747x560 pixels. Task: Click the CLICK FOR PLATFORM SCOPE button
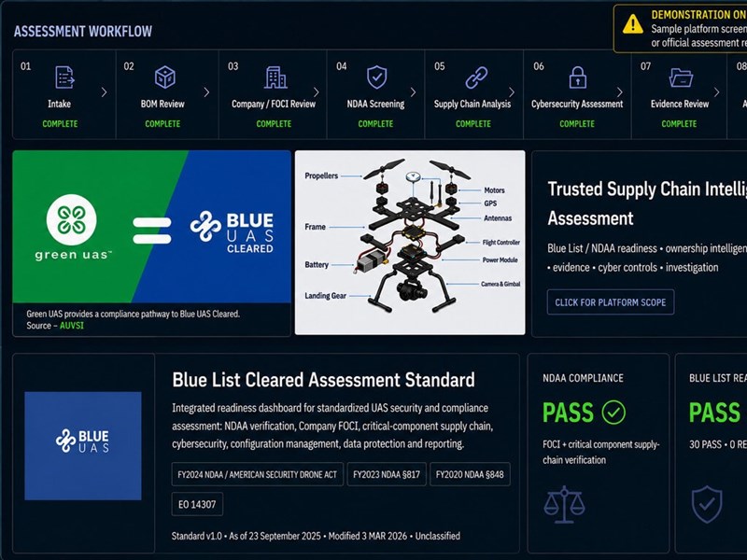(611, 301)
